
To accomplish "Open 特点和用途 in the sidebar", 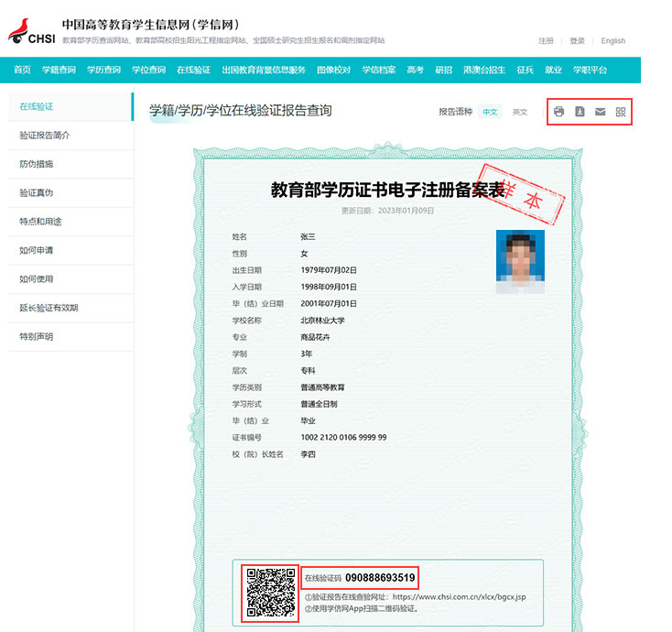I will (x=70, y=222).
